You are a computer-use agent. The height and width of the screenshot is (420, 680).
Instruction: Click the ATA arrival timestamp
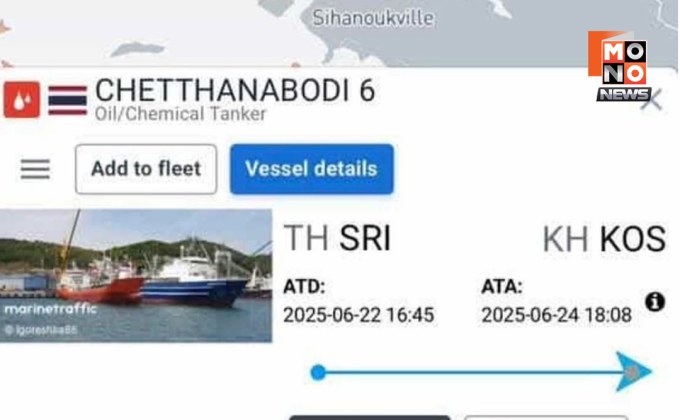(556, 315)
